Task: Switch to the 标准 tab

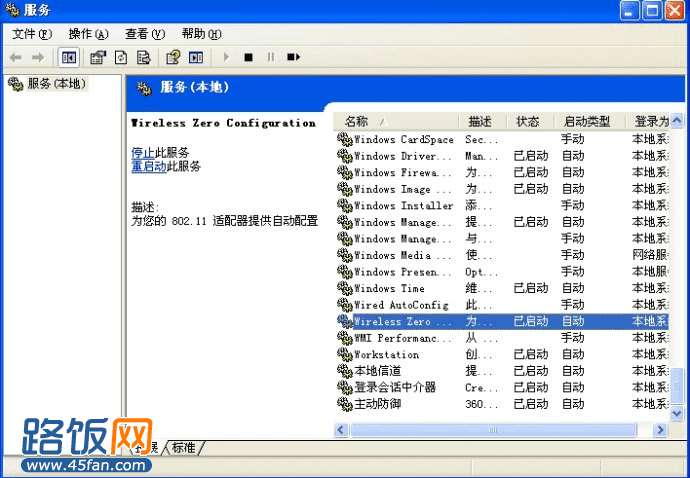Action: pyautogui.click(x=184, y=448)
